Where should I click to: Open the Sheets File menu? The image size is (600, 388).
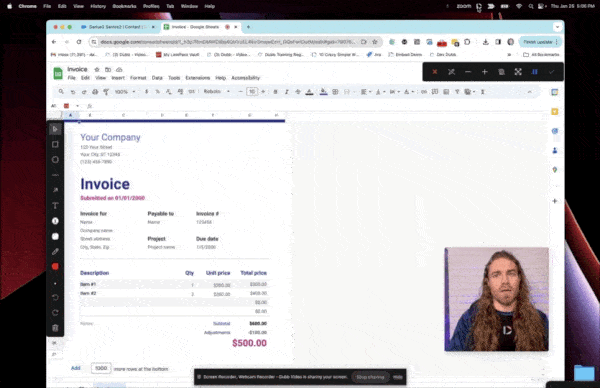[x=72, y=78]
